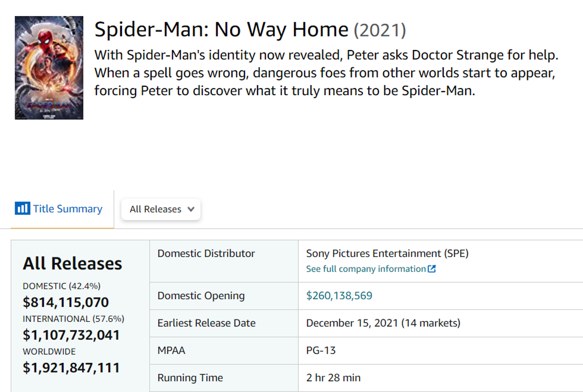
Task: Open the See full company information link
Action: click(x=367, y=269)
